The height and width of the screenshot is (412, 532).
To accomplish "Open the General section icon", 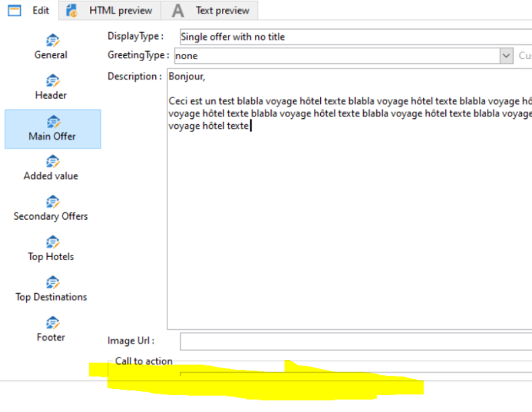I will coord(52,40).
